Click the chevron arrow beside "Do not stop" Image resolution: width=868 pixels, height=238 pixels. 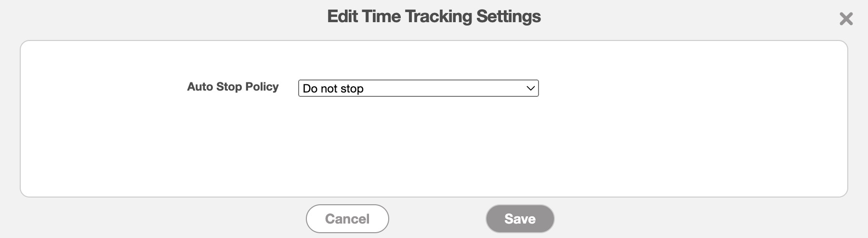point(530,89)
